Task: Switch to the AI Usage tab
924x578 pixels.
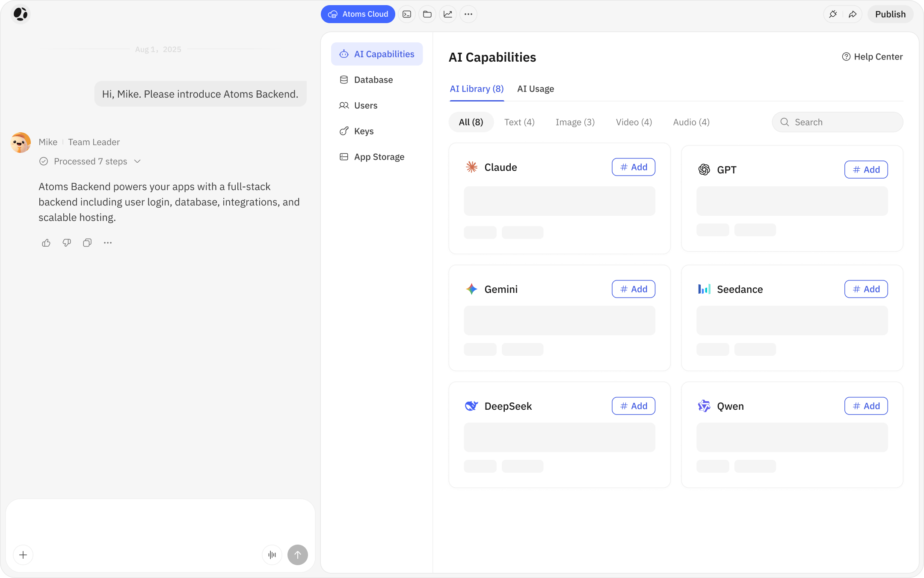Action: pyautogui.click(x=536, y=89)
